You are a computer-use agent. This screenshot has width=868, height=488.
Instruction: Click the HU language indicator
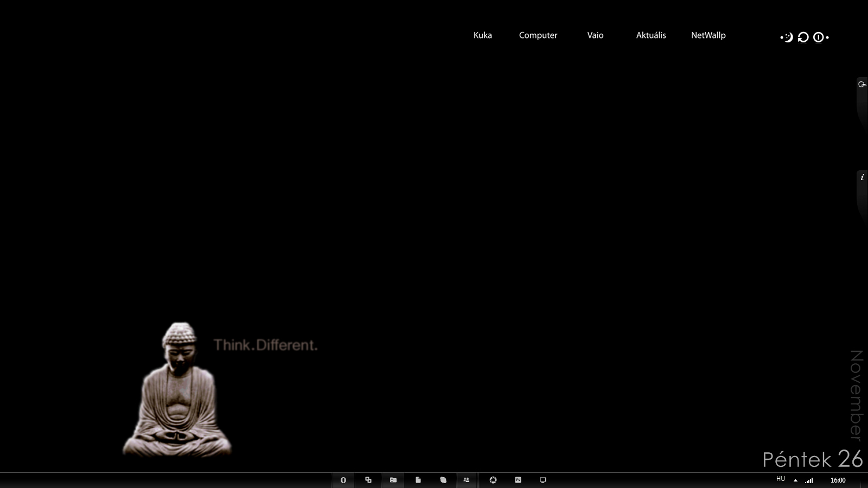click(x=781, y=479)
